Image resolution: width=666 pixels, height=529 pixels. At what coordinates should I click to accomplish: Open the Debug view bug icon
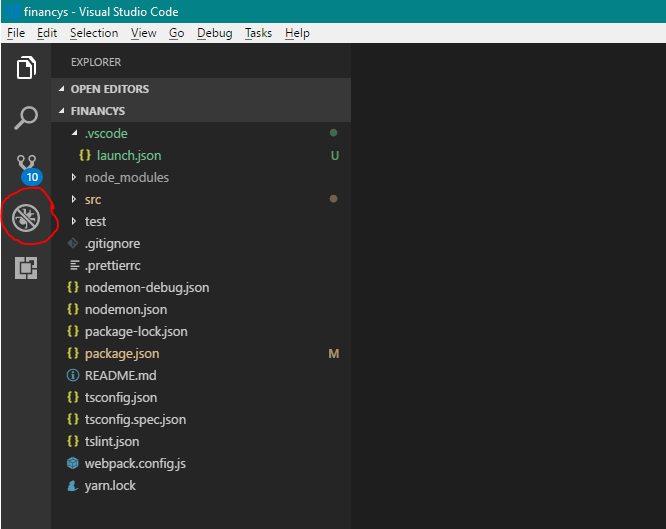26,218
